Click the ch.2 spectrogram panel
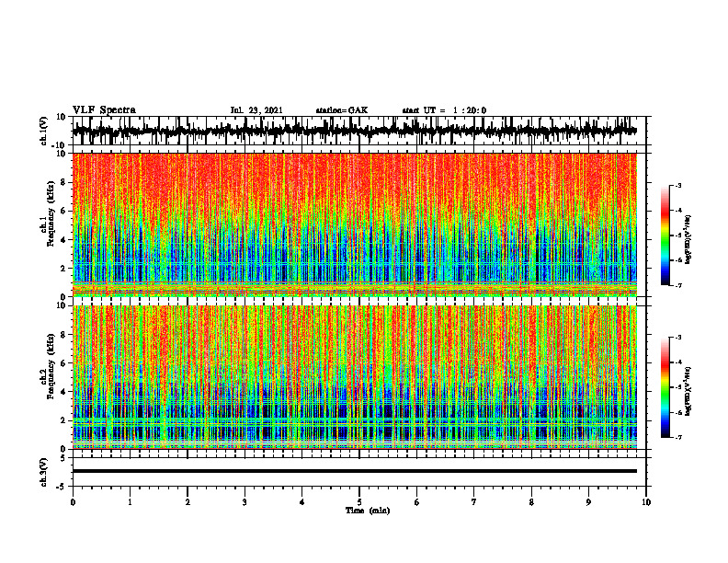The height and width of the screenshot is (563, 728). pyautogui.click(x=355, y=377)
